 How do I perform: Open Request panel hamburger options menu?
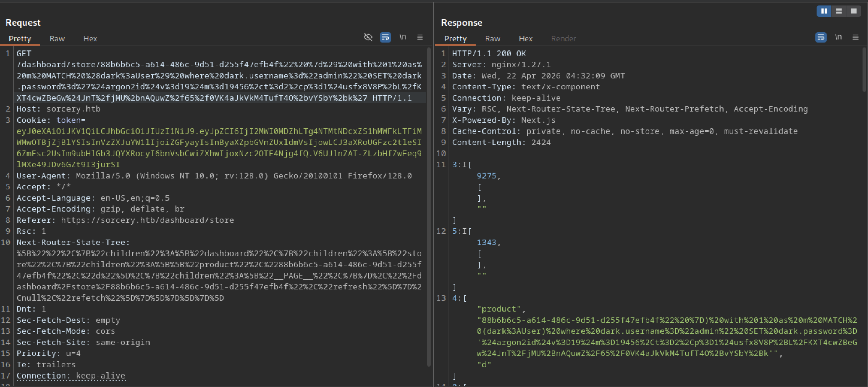[420, 37]
